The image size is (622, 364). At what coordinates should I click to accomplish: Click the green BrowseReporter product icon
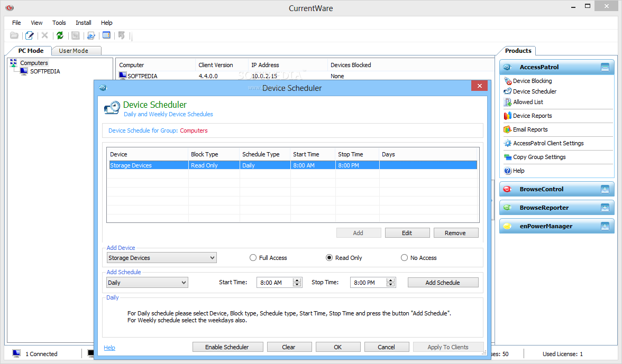pyautogui.click(x=507, y=208)
